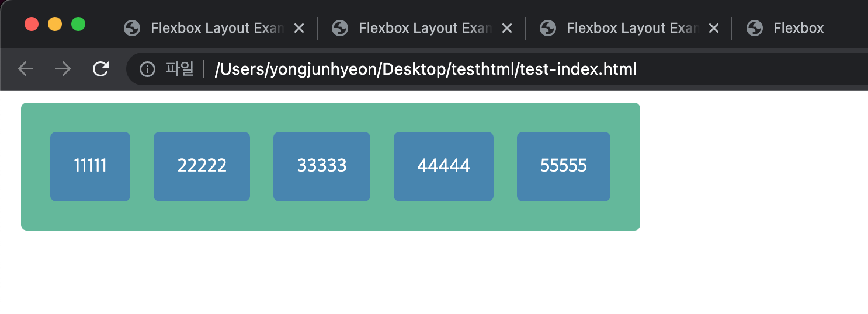Click the 55555 box
This screenshot has height=314, width=868.
coord(564,166)
